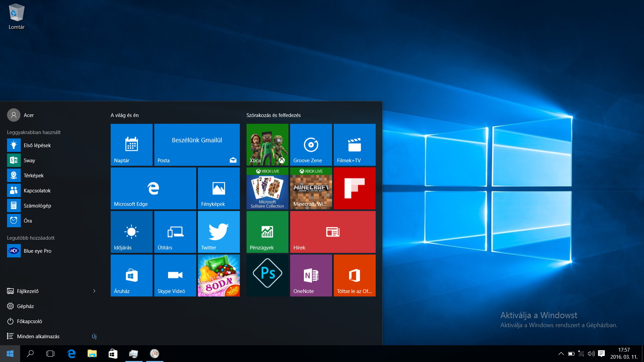Viewport: 644px width, 362px height.
Task: Launch Edge from the taskbar
Action: 71,354
